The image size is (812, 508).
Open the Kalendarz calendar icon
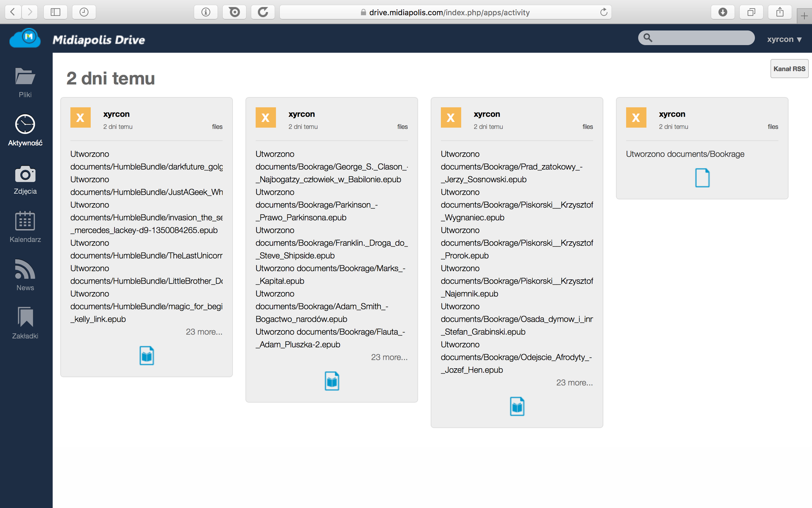click(25, 221)
